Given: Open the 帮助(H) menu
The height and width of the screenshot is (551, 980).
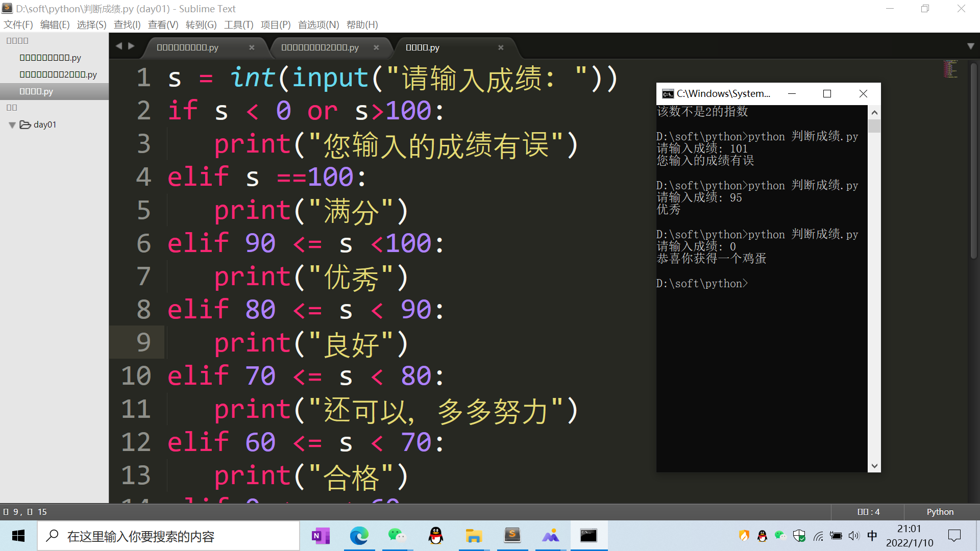Looking at the screenshot, I should click(362, 24).
